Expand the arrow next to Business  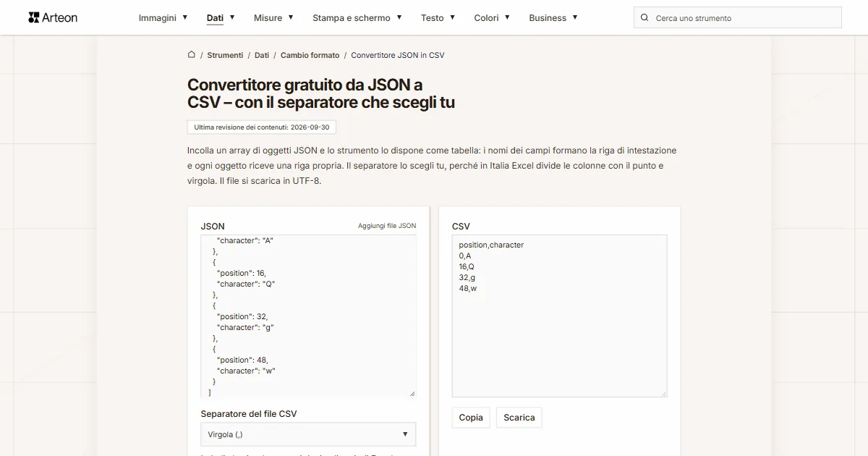click(575, 17)
